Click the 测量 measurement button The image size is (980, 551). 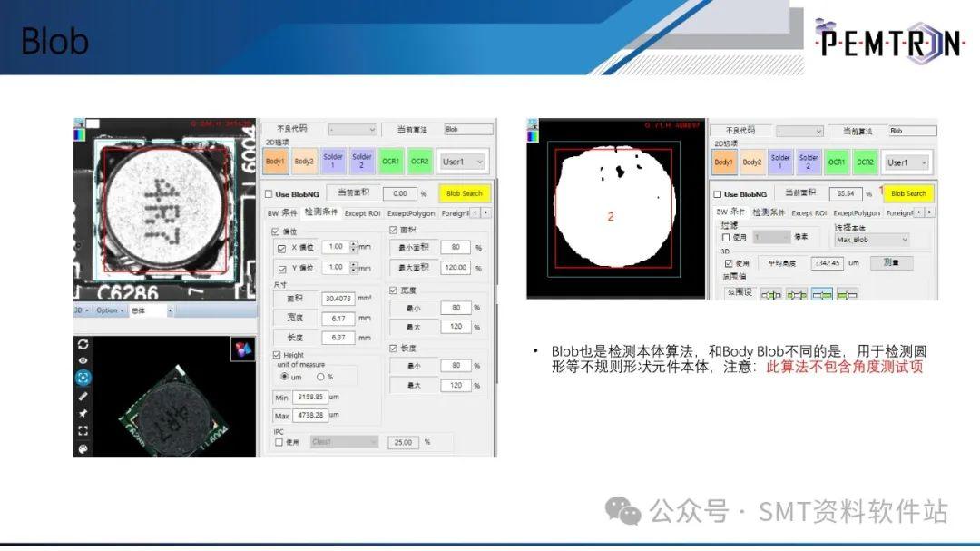[x=894, y=263]
